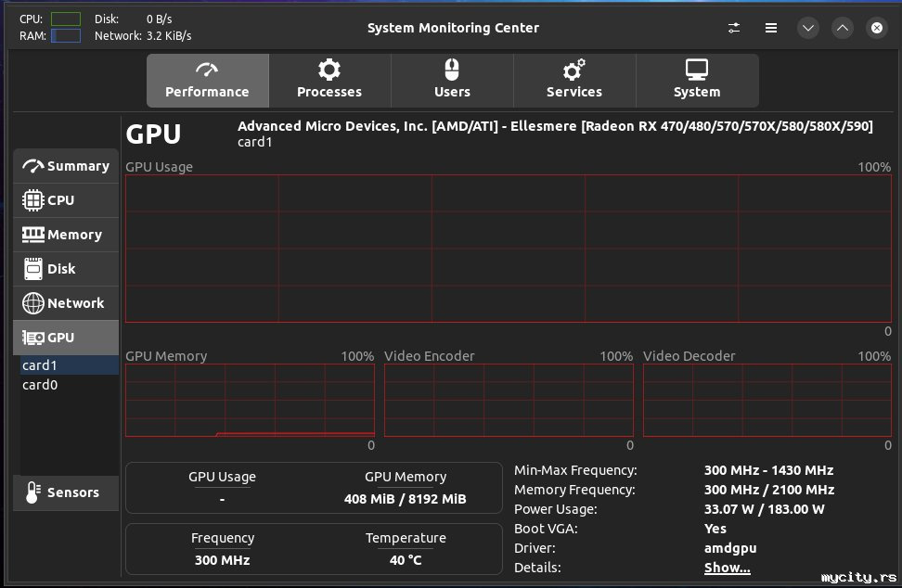Click the Services gears icon

click(x=574, y=70)
